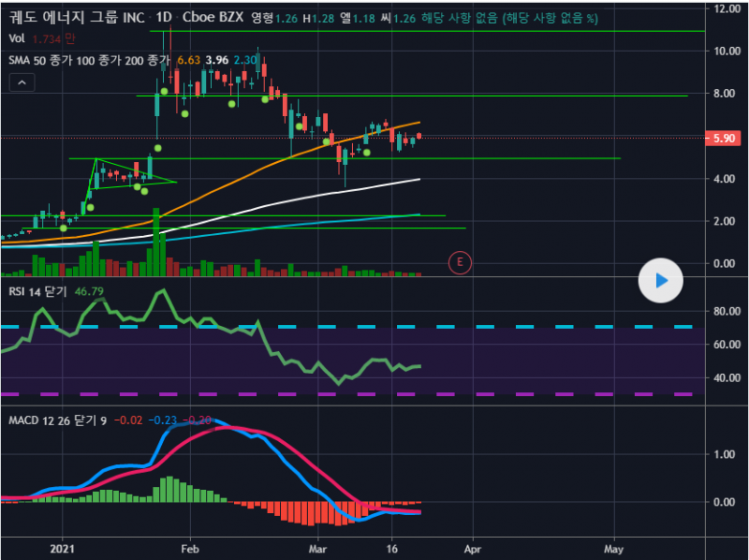This screenshot has height=560, width=749.
Task: Click the 2021 label on time axis
Action: click(63, 549)
